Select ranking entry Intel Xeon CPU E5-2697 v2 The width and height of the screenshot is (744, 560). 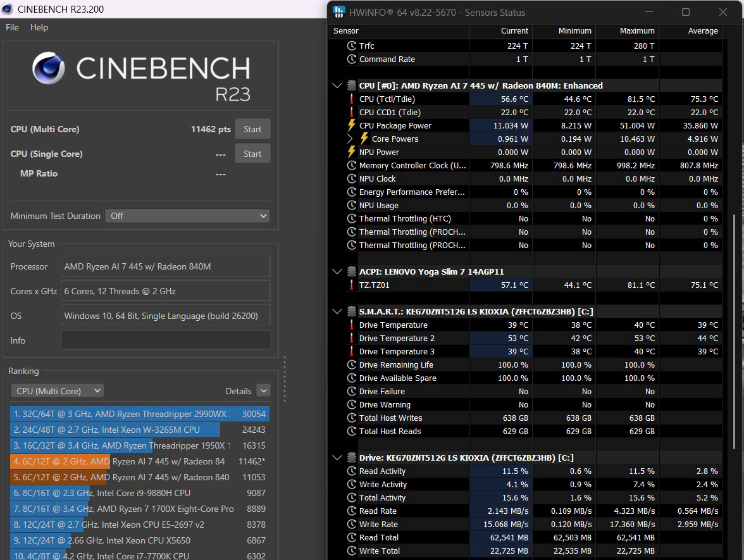(x=139, y=525)
